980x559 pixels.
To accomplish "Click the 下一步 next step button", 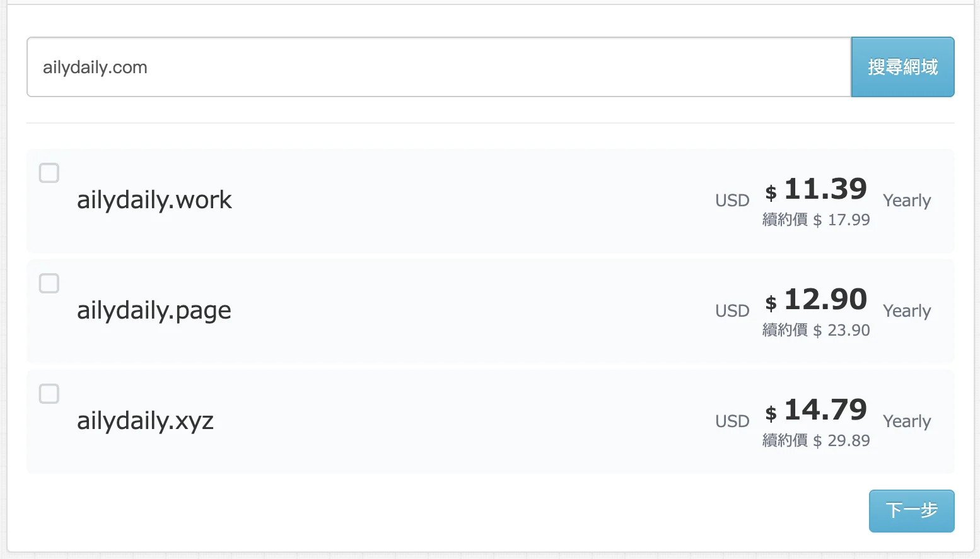I will pyautogui.click(x=911, y=510).
